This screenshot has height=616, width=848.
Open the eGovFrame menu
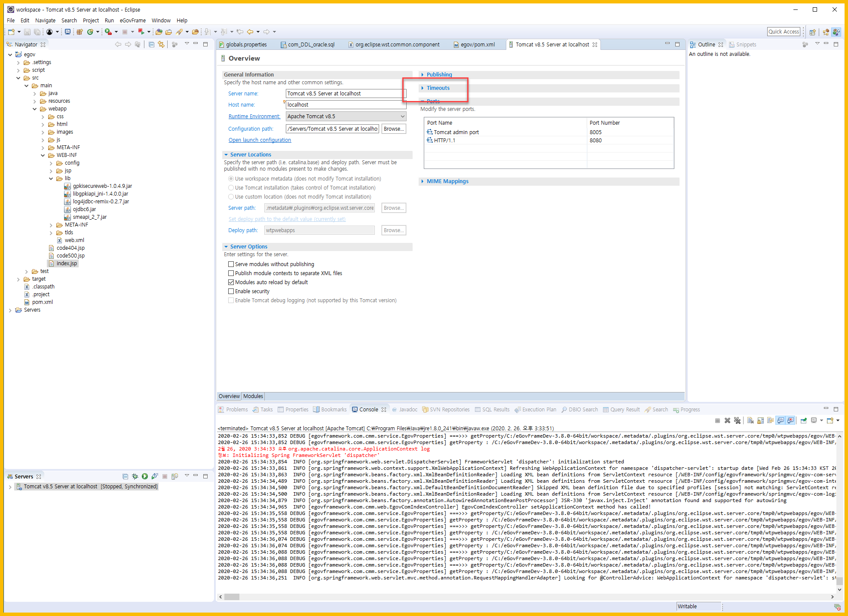click(x=132, y=21)
